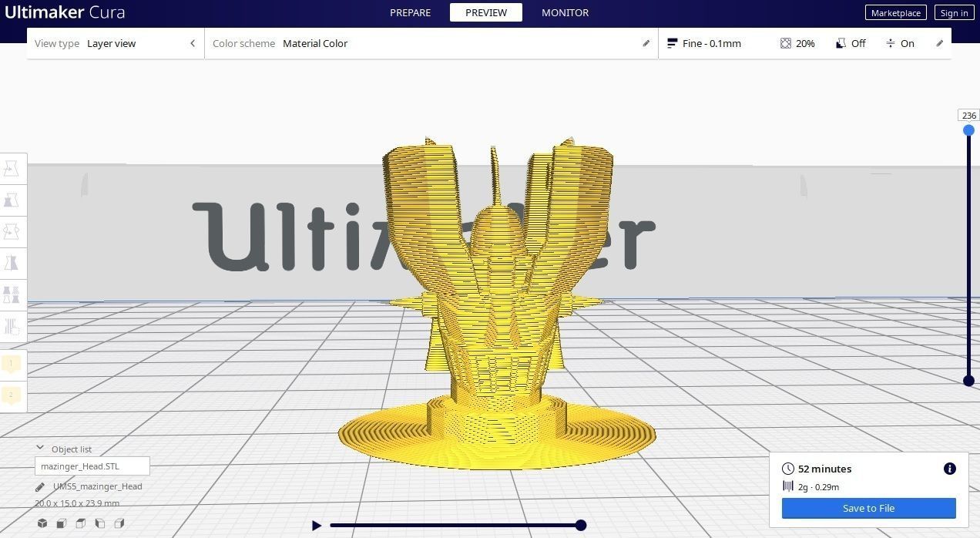Viewport: 980px width, 538px height.
Task: Switch to left side view cube icon
Action: (100, 523)
